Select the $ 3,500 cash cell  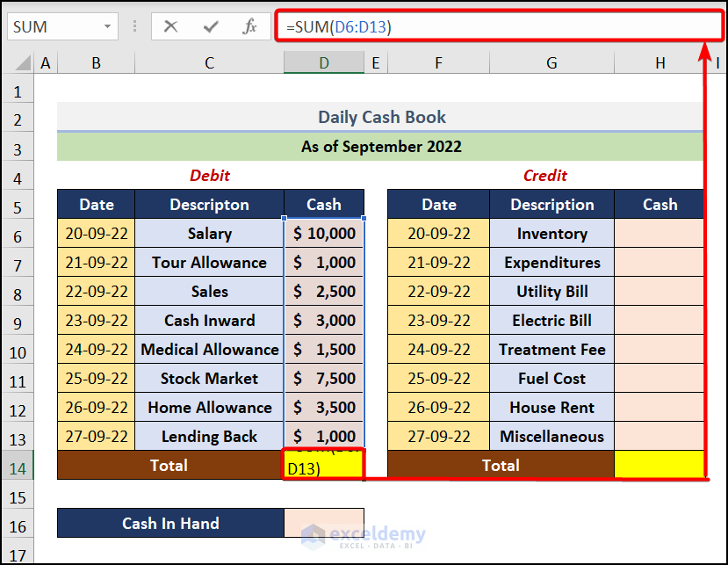click(324, 408)
